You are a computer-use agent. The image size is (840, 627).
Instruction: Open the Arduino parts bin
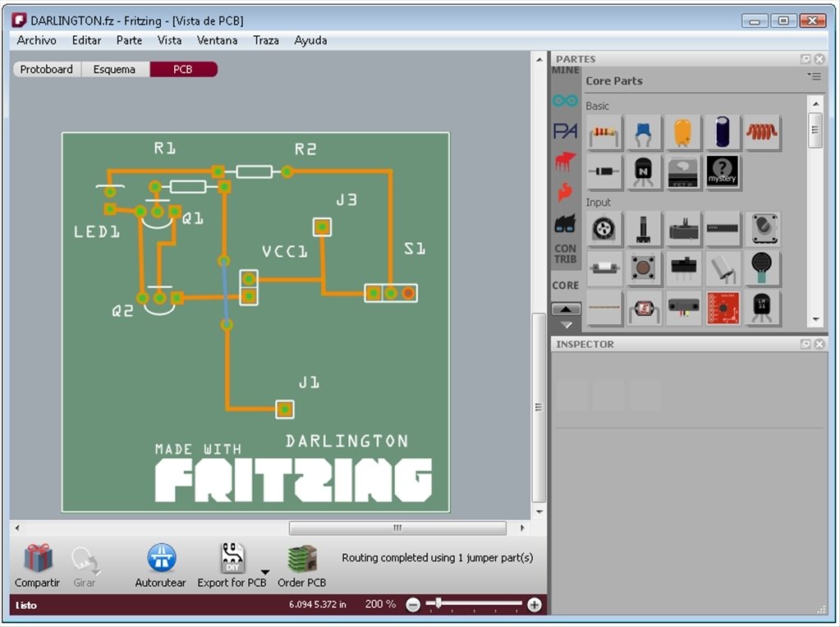(x=565, y=101)
